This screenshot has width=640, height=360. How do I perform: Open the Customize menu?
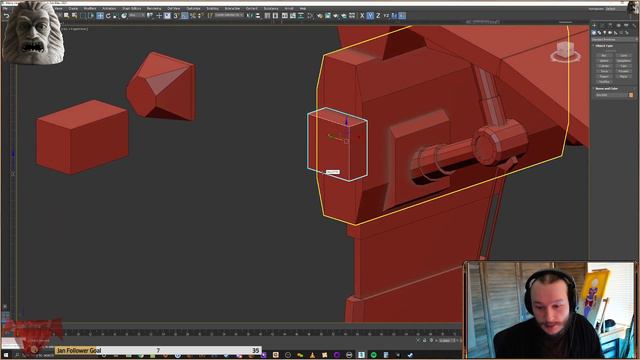[193, 8]
